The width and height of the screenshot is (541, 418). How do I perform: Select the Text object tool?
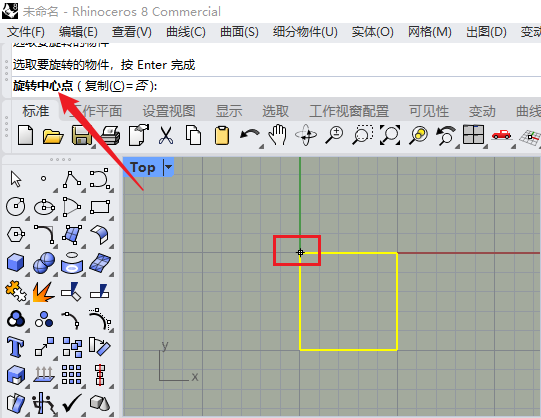point(16,347)
